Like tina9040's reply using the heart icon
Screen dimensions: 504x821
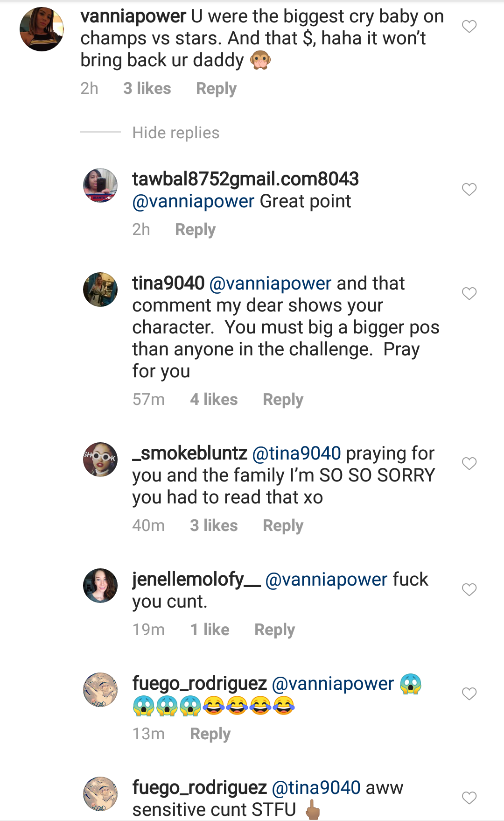click(469, 293)
